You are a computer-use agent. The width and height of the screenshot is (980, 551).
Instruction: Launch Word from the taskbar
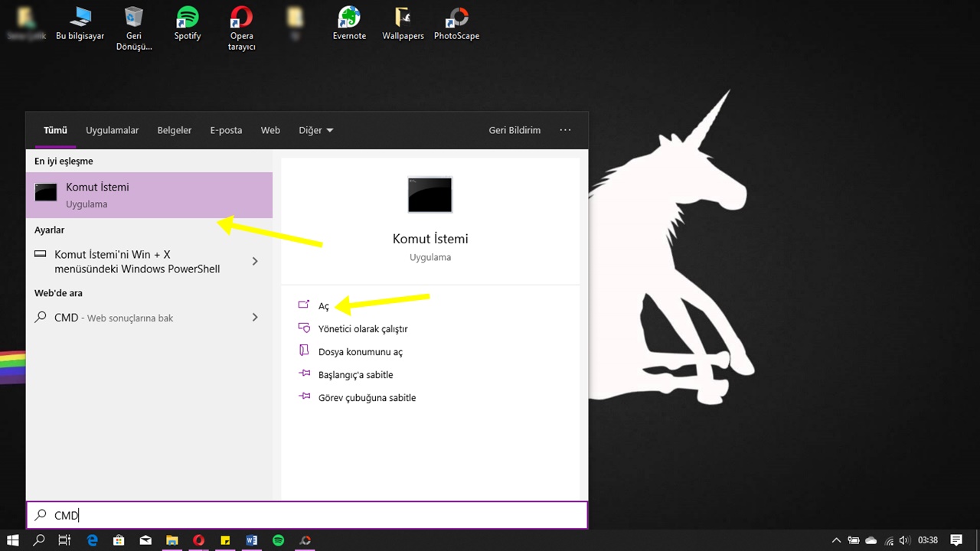point(252,540)
